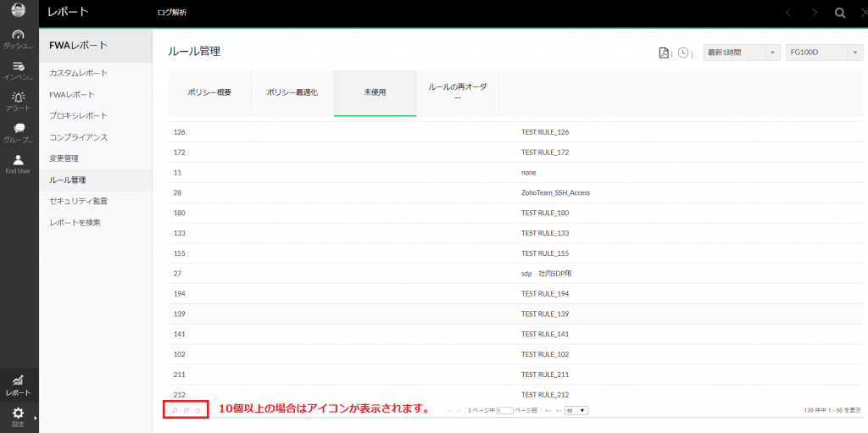The height and width of the screenshot is (433, 868).
Task: Click the '130 件中 1 - 50 を表示' status text
Action: coord(833,410)
